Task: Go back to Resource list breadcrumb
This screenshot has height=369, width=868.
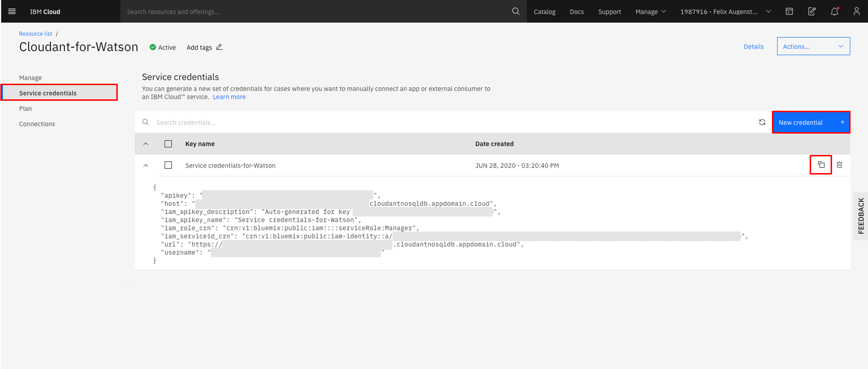Action: tap(36, 33)
